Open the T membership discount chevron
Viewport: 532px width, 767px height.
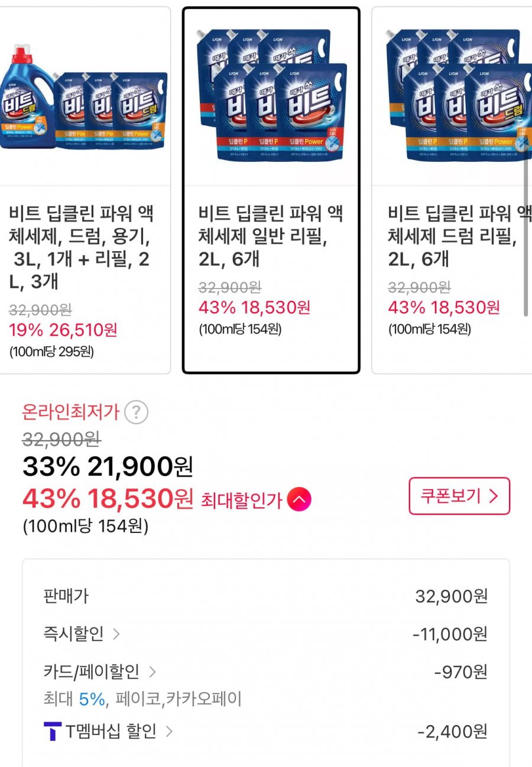[170, 732]
